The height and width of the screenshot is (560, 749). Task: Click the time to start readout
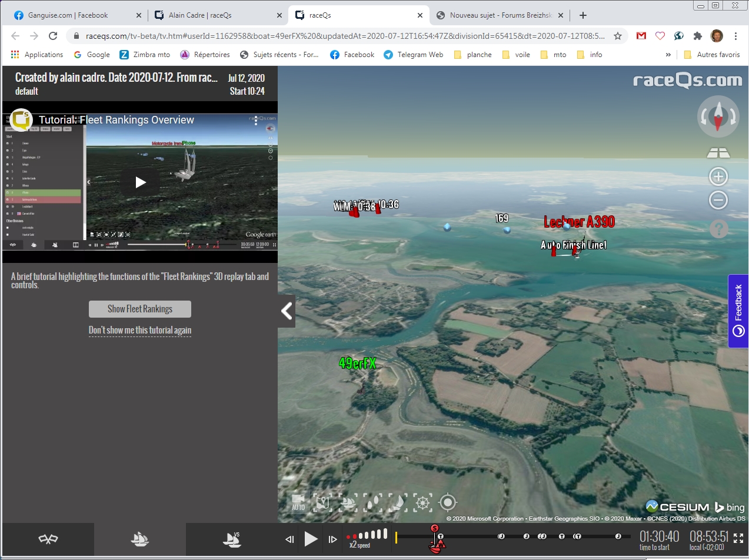659,540
